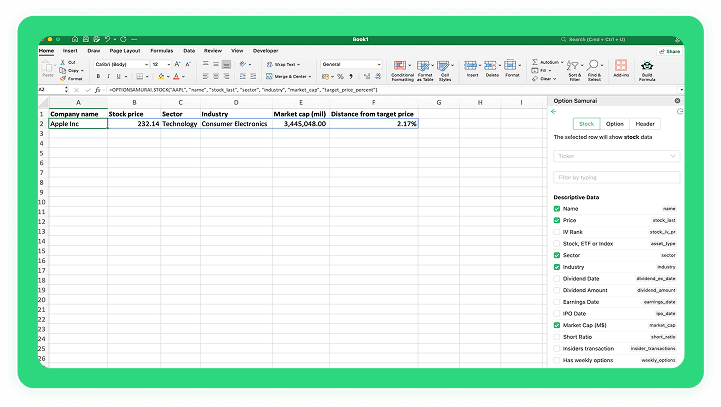Open the Formulas ribbon tab
Image resolution: width=721 pixels, height=407 pixels.
[x=161, y=51]
